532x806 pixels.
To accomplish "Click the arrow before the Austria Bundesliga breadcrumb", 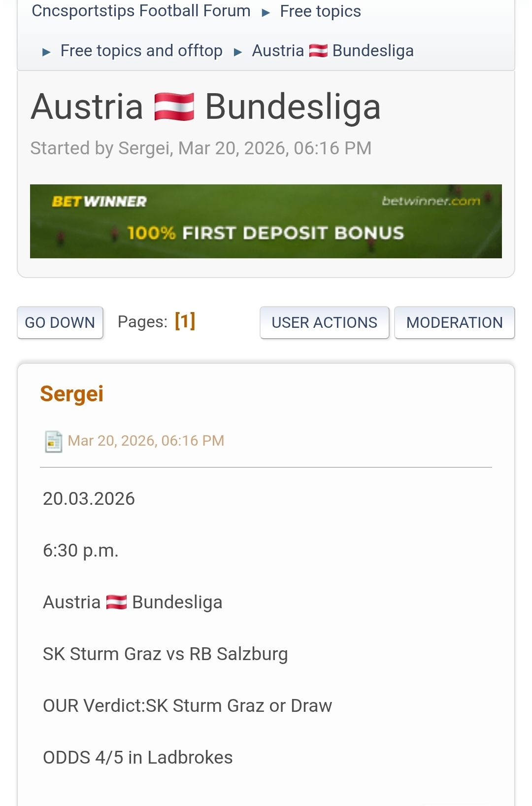I will (238, 52).
